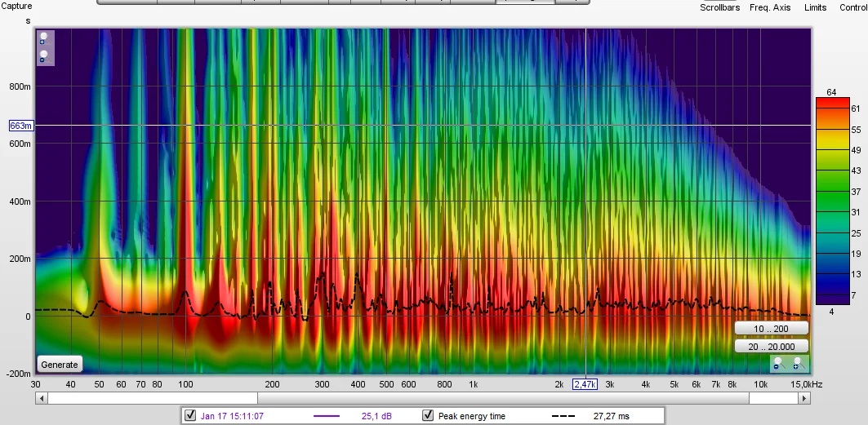Click the 10k frequency axis label
This screenshot has height=425, width=868.
coord(760,385)
